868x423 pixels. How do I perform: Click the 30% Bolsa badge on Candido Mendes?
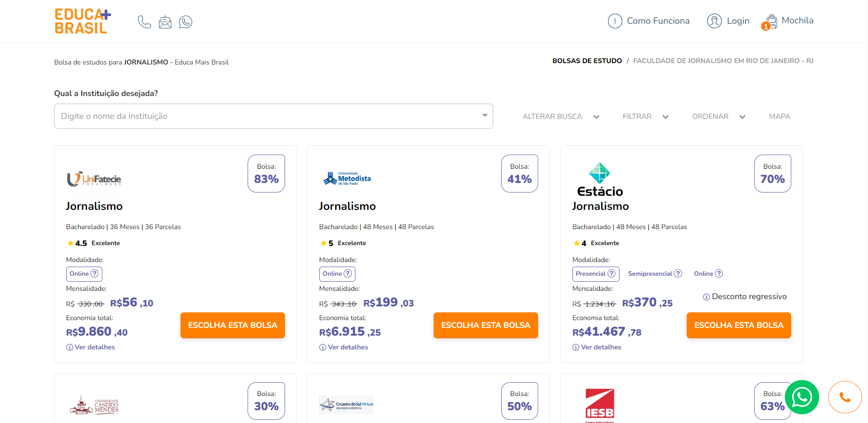[266, 401]
